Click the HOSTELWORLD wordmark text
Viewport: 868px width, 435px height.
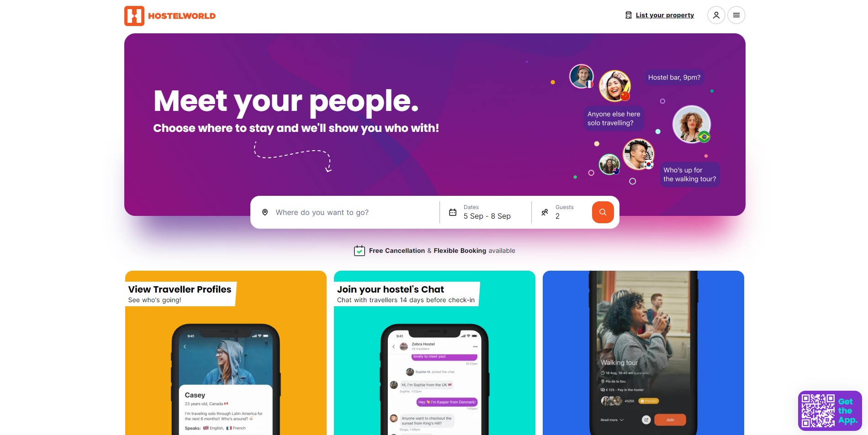(x=182, y=16)
